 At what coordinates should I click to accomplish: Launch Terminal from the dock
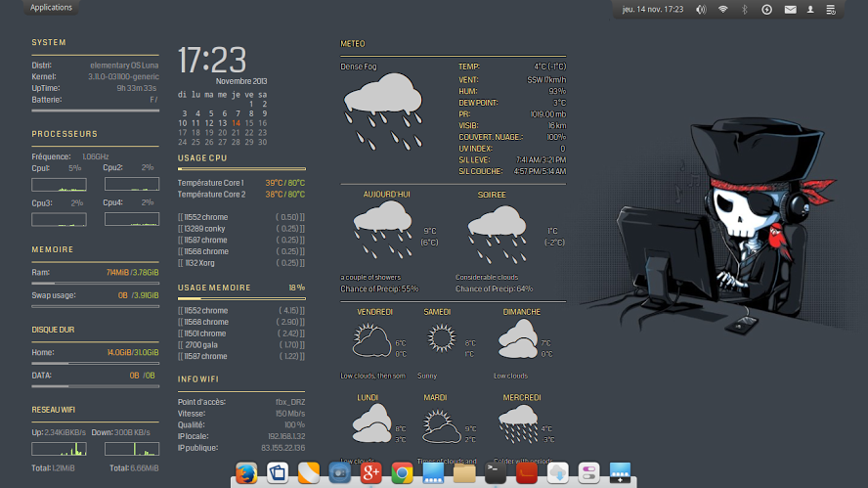click(x=495, y=473)
